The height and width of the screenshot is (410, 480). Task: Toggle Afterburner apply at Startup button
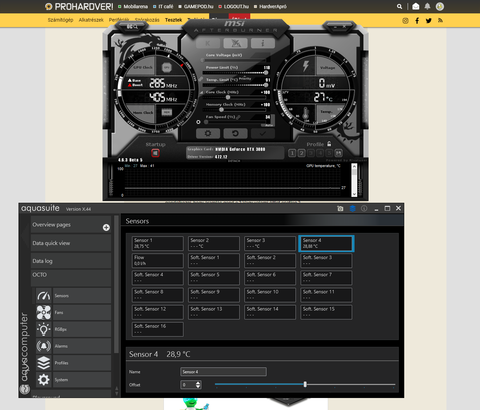[155, 153]
